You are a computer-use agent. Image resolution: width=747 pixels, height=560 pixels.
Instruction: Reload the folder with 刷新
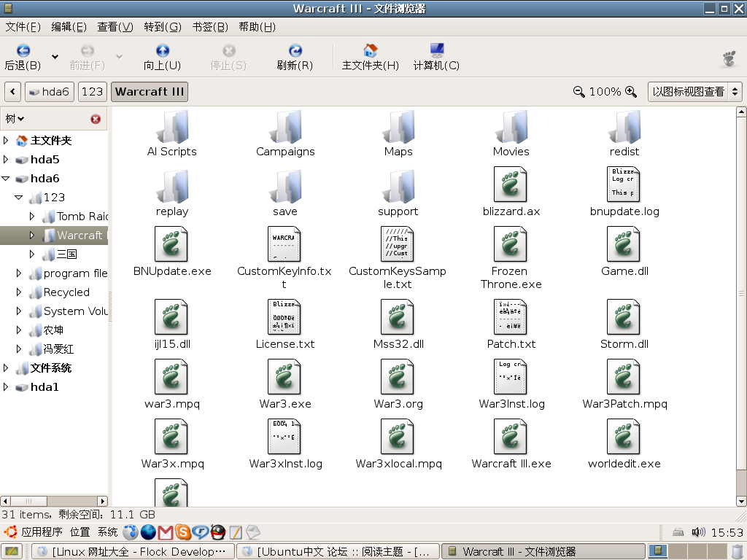click(x=295, y=57)
